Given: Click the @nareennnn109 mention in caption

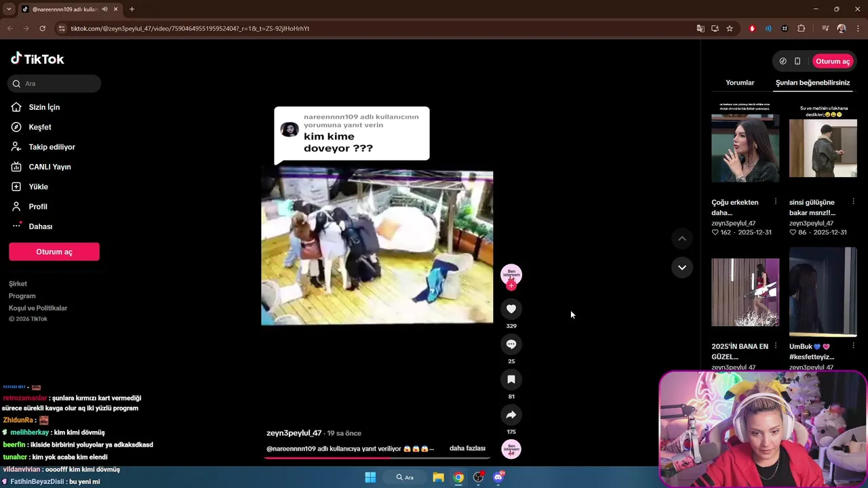Looking at the screenshot, I should pos(292,449).
